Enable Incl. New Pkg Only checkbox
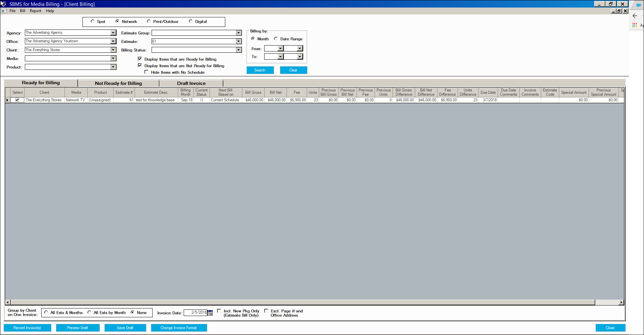 click(219, 311)
